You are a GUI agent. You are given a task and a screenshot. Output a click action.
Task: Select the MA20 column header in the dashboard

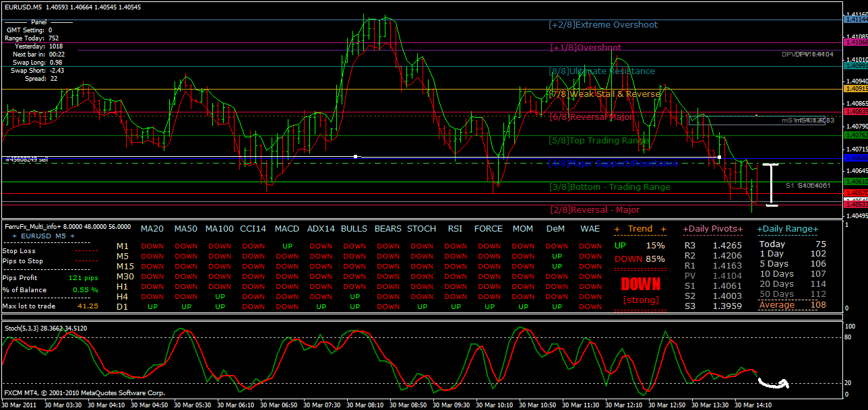click(x=152, y=229)
